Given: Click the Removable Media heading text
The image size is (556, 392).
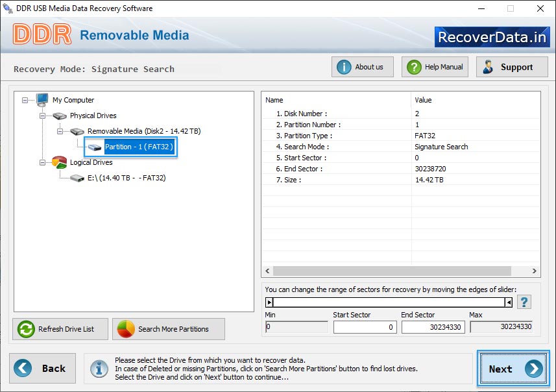Looking at the screenshot, I should [134, 35].
